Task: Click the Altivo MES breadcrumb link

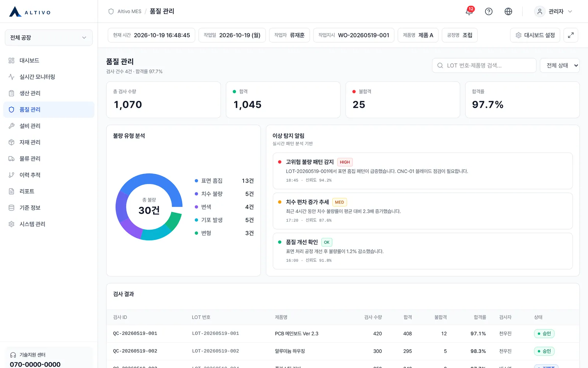Action: 129,11
